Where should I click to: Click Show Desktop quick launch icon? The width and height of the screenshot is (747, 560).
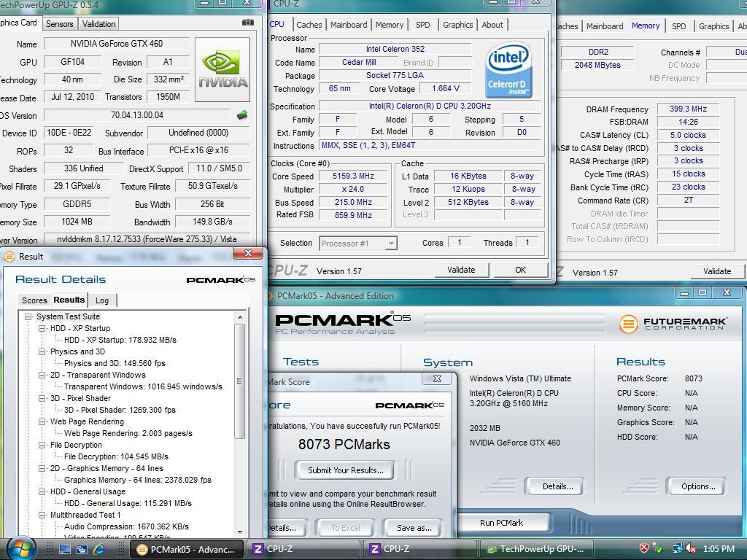click(64, 550)
